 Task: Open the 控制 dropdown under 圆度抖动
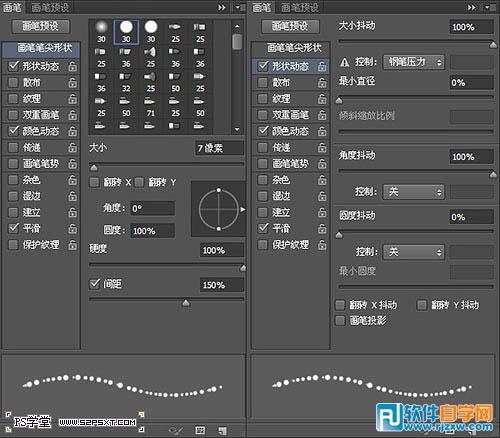tap(414, 252)
